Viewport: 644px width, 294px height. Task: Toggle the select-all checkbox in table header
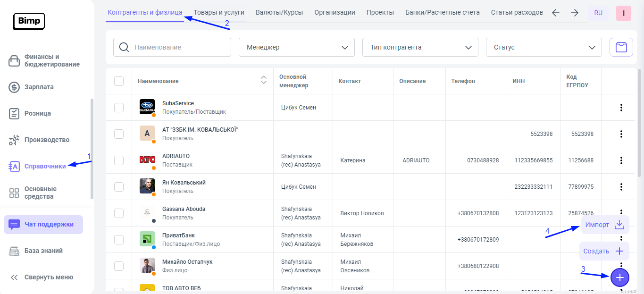click(119, 81)
